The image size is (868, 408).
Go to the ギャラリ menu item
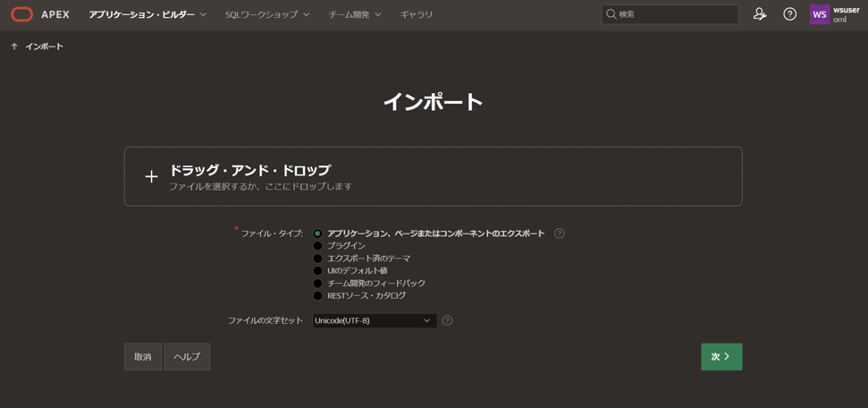click(x=417, y=14)
